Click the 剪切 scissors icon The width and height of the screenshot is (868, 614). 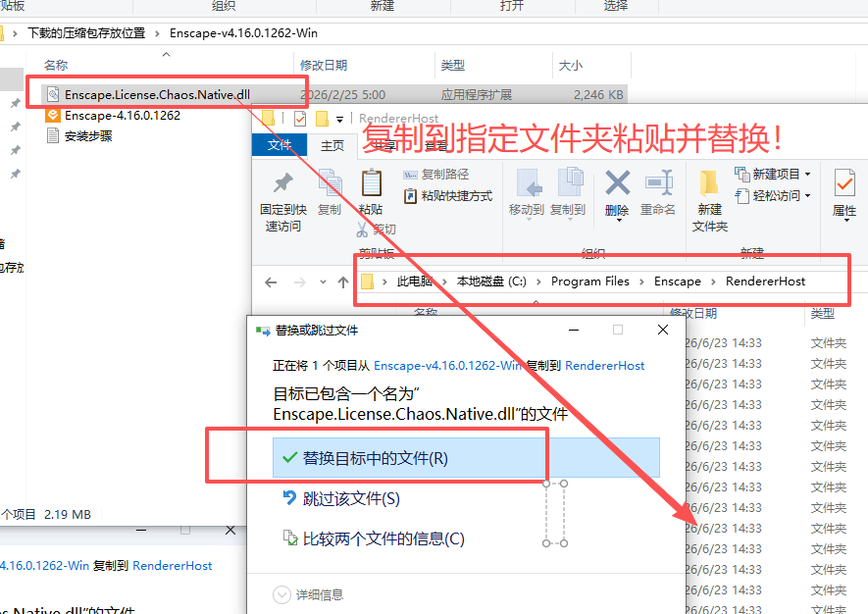pos(362,230)
